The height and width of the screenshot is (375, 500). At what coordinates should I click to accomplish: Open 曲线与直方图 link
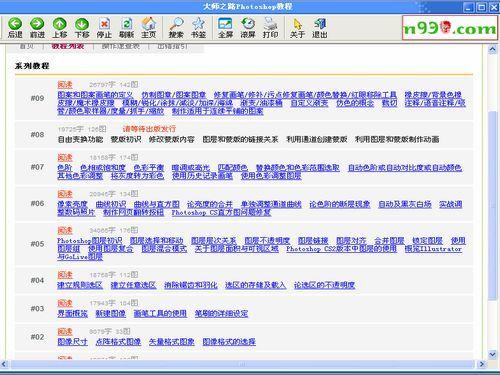tap(157, 204)
